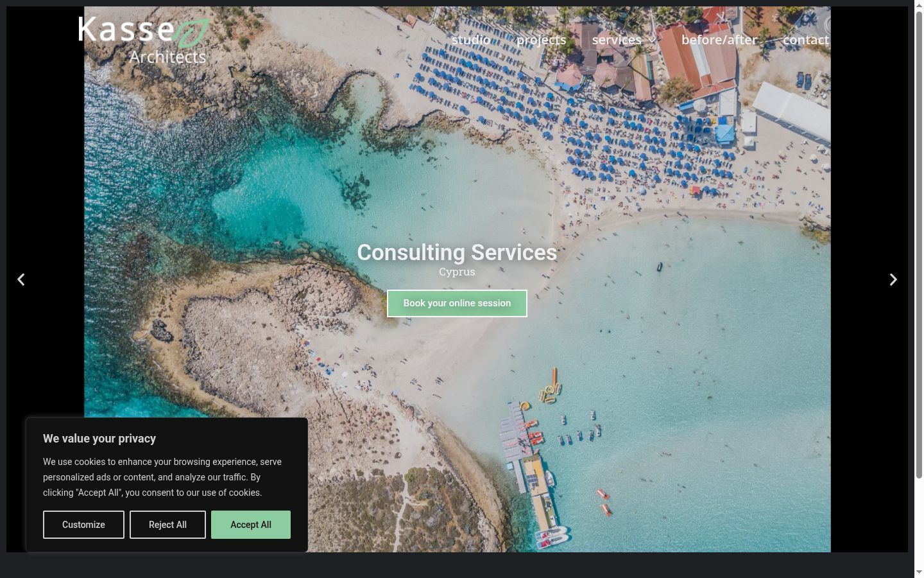Click the Consulting Services slide heading
924x578 pixels.
[457, 252]
